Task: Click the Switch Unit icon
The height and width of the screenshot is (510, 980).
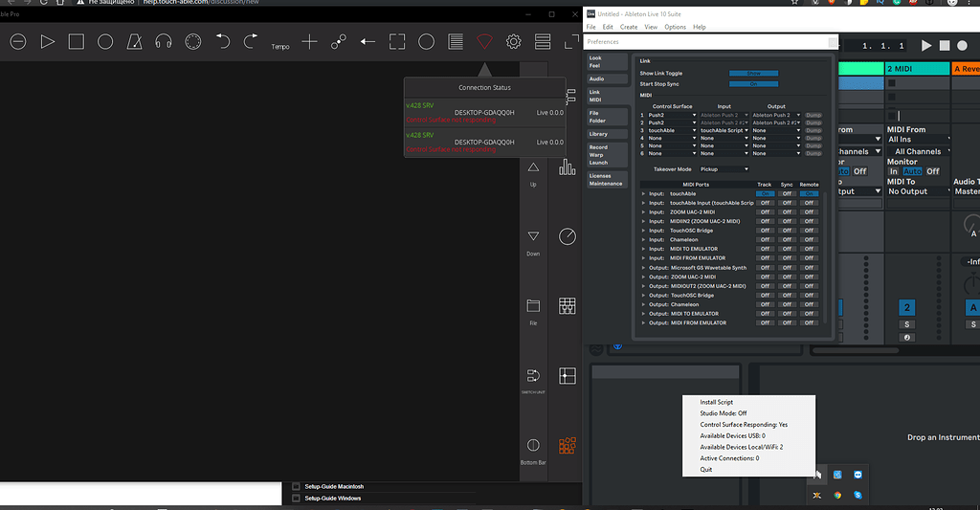Action: 533,376
